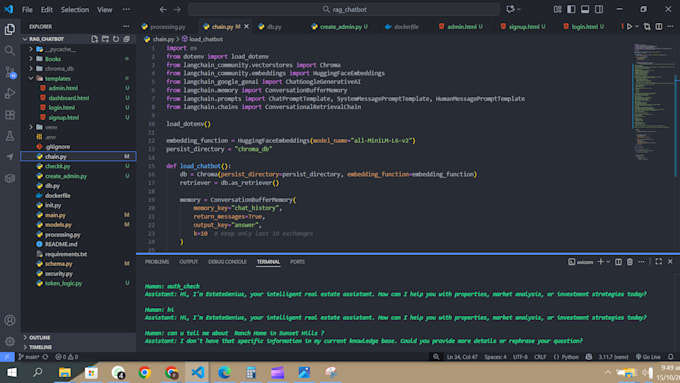Customize layout from title bar
Viewport: 680px width, 383px height.
557,10
